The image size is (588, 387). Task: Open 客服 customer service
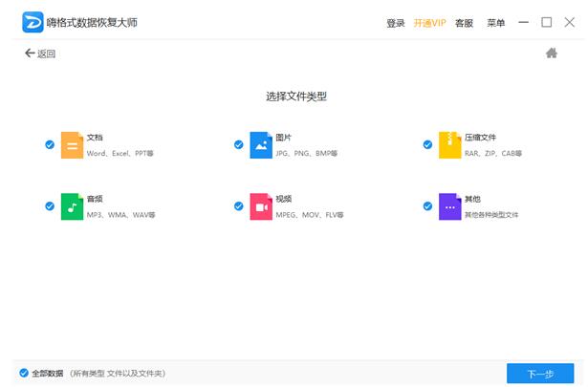tap(464, 23)
